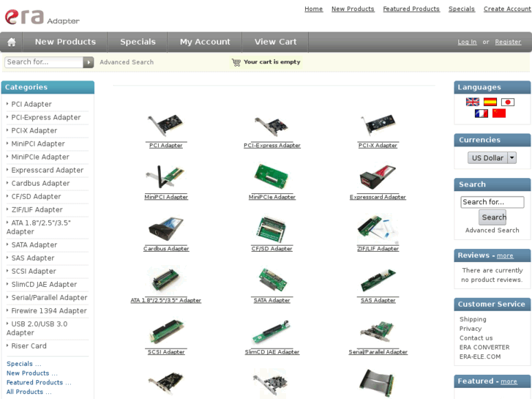Select CF/SD Adapter in Categories list
532x399 pixels.
tap(36, 197)
